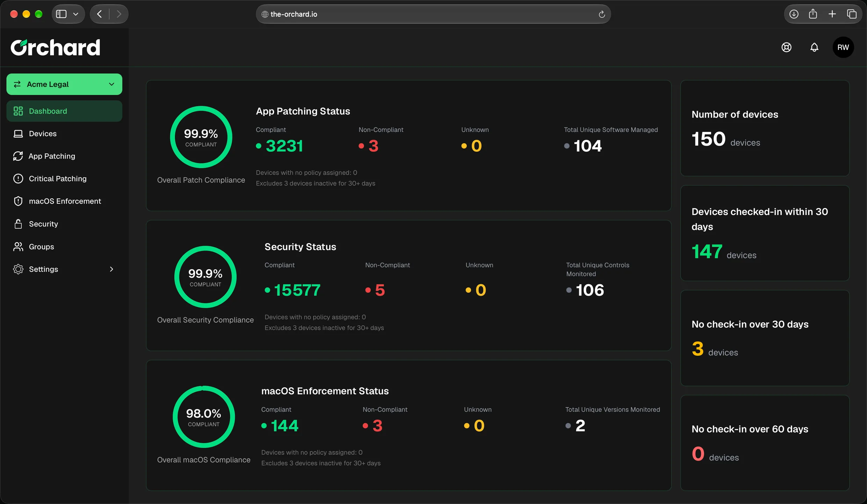The height and width of the screenshot is (504, 867).
Task: Click the Overall Security Compliance ring
Action: (205, 277)
